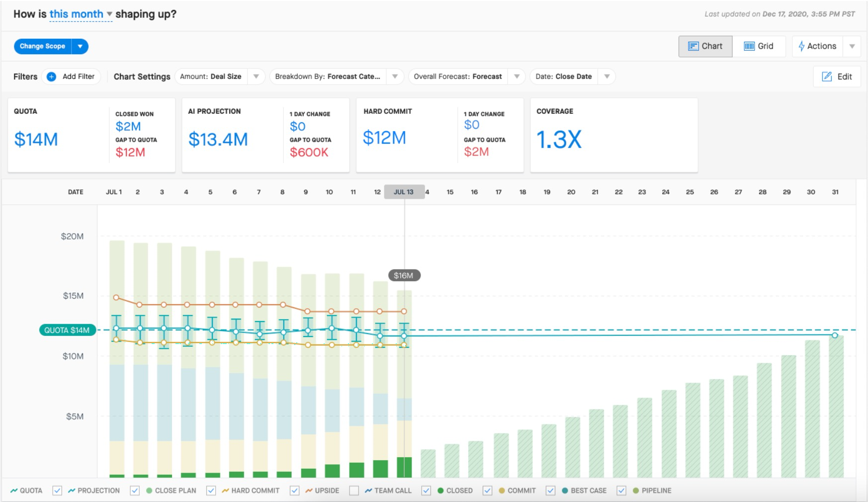Switch to the Grid view tab
The height and width of the screenshot is (502, 868).
tap(759, 46)
